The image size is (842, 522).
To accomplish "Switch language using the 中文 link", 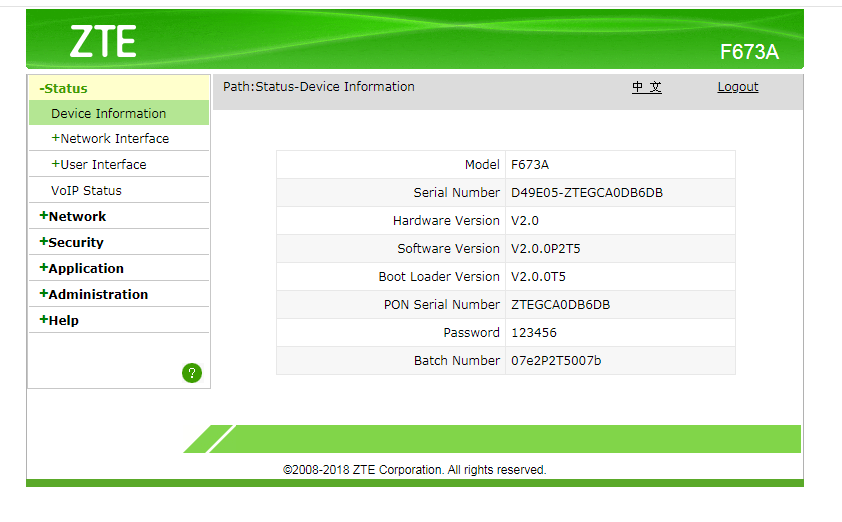I will point(647,87).
